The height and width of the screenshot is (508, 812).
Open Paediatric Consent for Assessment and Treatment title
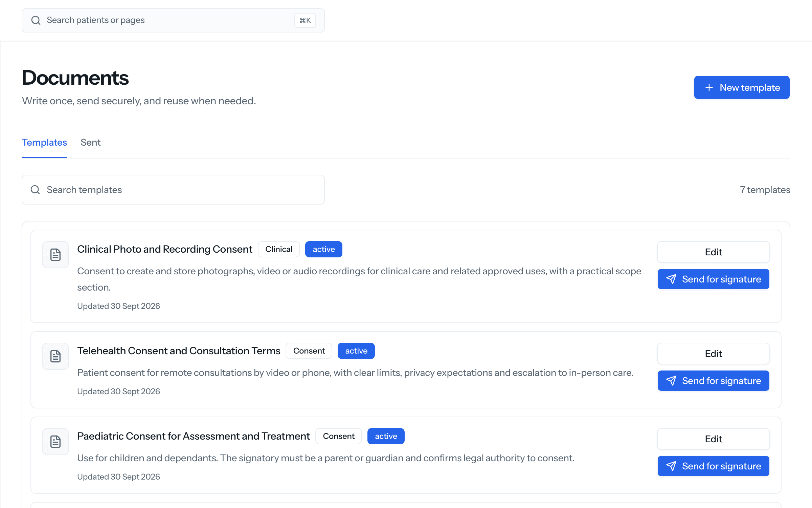[194, 436]
